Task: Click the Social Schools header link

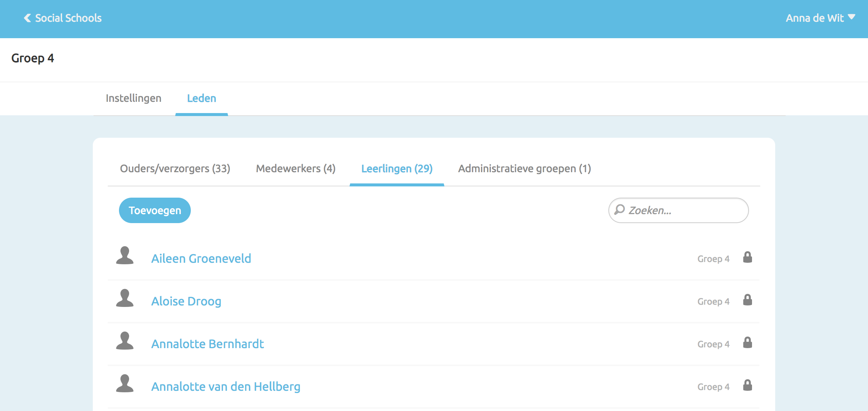Action: tap(68, 18)
